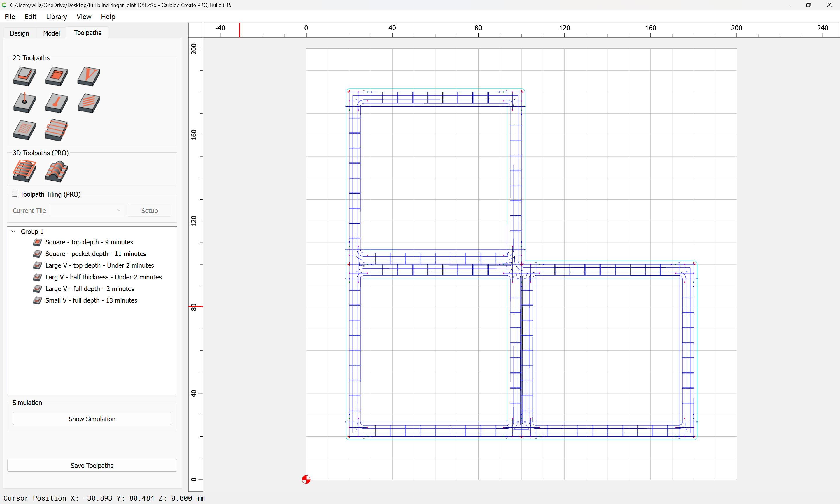Click the Show Simulation button
840x504 pixels.
click(92, 419)
